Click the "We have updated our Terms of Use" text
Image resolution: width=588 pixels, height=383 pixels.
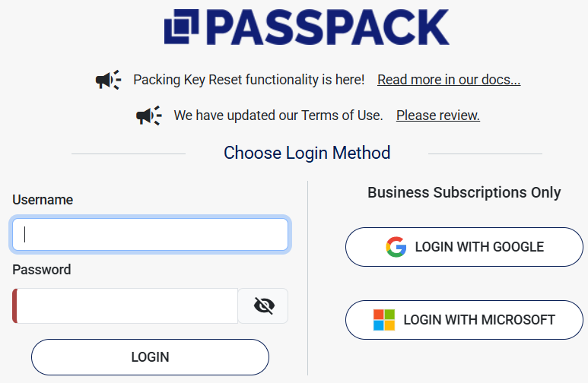tap(278, 116)
